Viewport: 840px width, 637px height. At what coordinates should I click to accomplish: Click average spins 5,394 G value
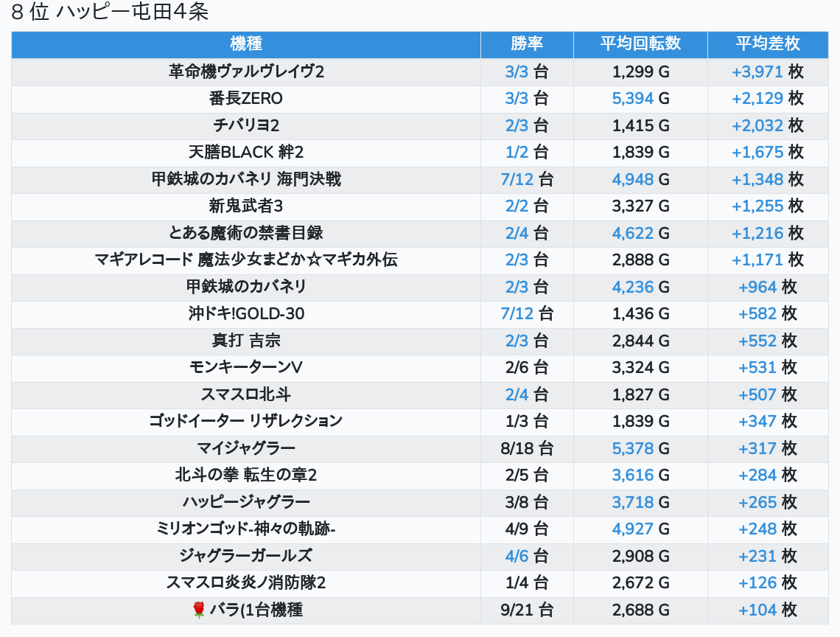[641, 99]
